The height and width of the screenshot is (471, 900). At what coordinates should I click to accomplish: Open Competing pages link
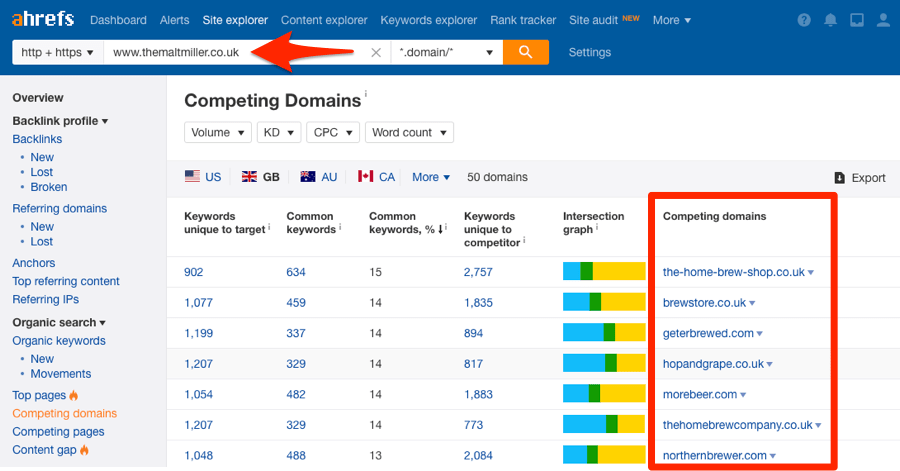point(59,431)
